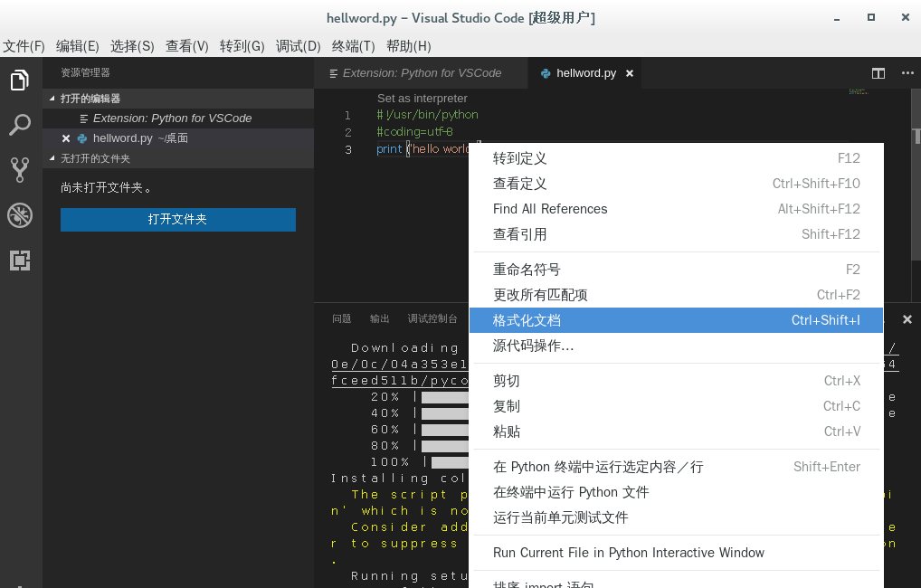
Task: Click the 打开文件夹 button
Action: tap(178, 219)
